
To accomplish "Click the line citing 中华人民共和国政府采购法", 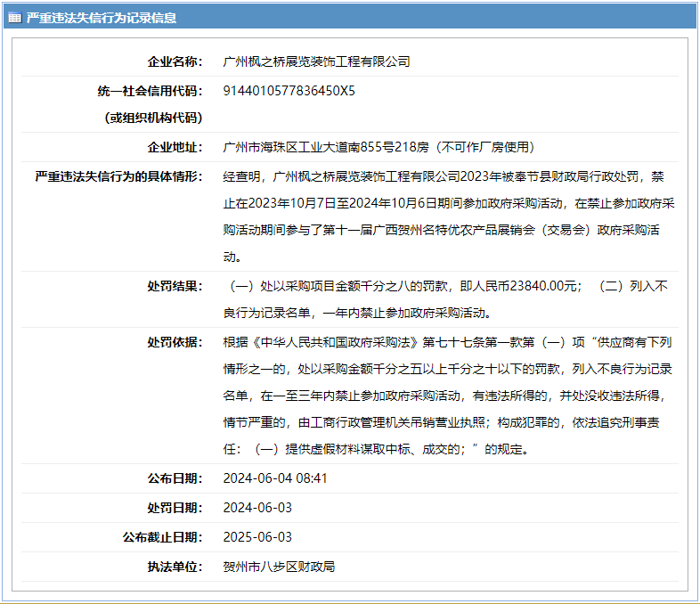I will (447, 342).
